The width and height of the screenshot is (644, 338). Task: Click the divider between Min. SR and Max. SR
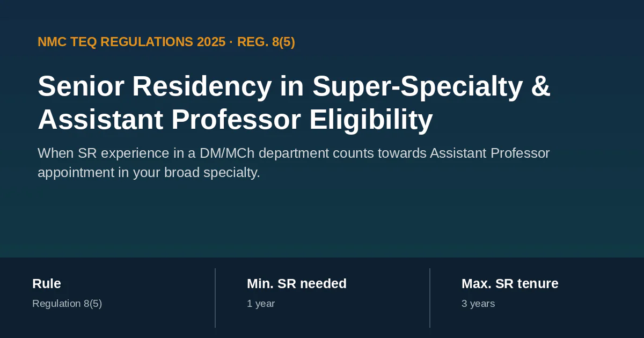point(430,298)
